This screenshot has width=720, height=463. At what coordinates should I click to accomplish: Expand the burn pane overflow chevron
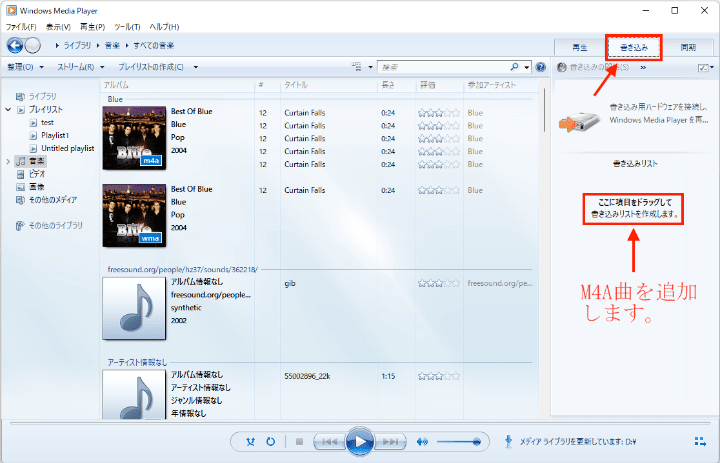point(643,68)
